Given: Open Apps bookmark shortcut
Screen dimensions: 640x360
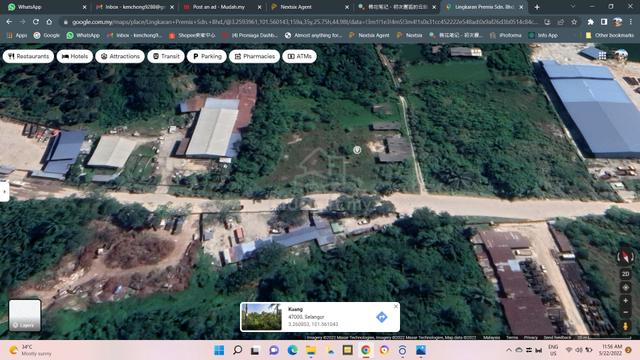Looking at the screenshot, I should pos(17,36).
